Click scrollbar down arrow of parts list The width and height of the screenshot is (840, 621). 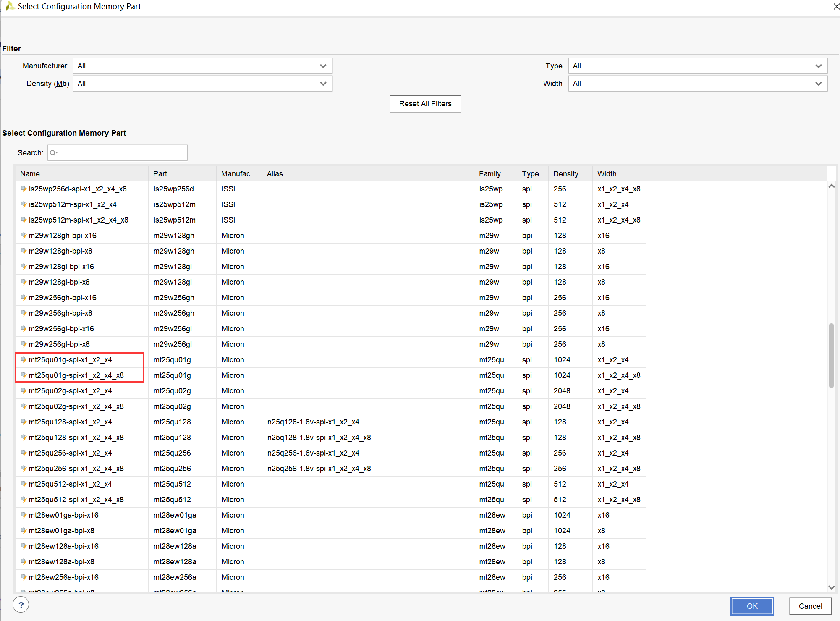[831, 587]
